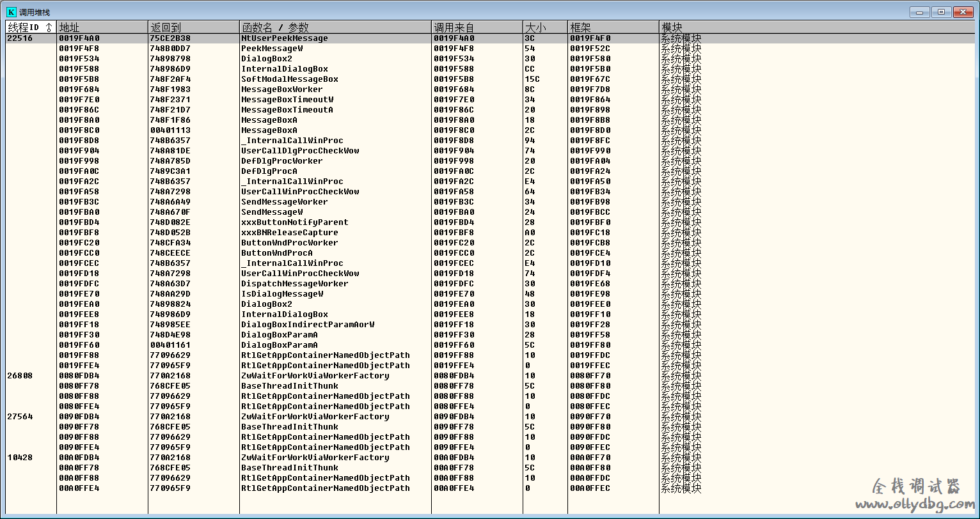The image size is (980, 519).
Task: Select the SendMessageW function row
Action: tap(272, 212)
